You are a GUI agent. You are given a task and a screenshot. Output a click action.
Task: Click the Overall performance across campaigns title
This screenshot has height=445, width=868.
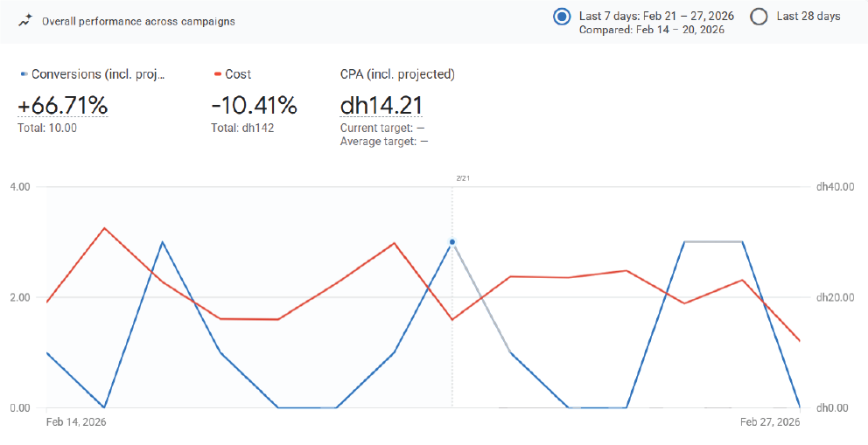click(x=138, y=21)
